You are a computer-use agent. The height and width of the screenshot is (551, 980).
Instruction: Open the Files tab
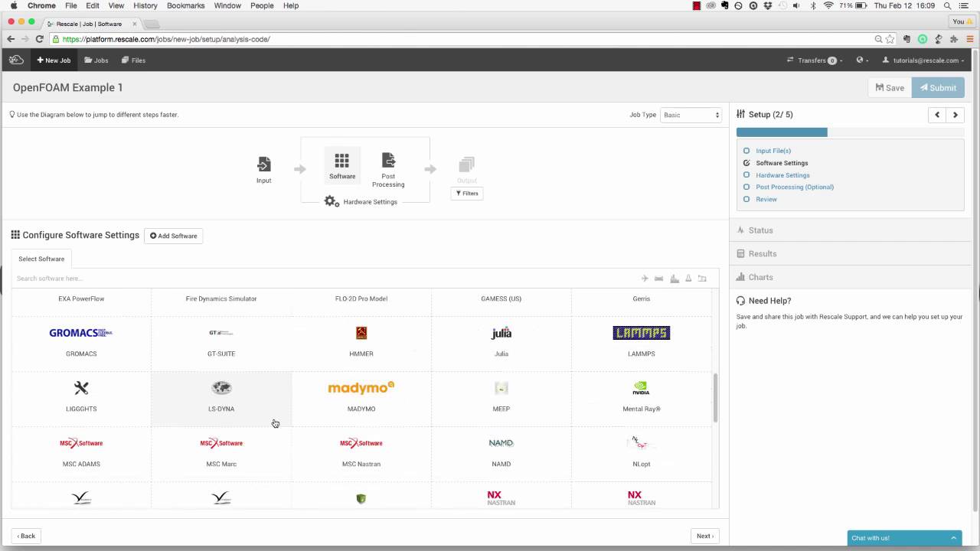[133, 60]
